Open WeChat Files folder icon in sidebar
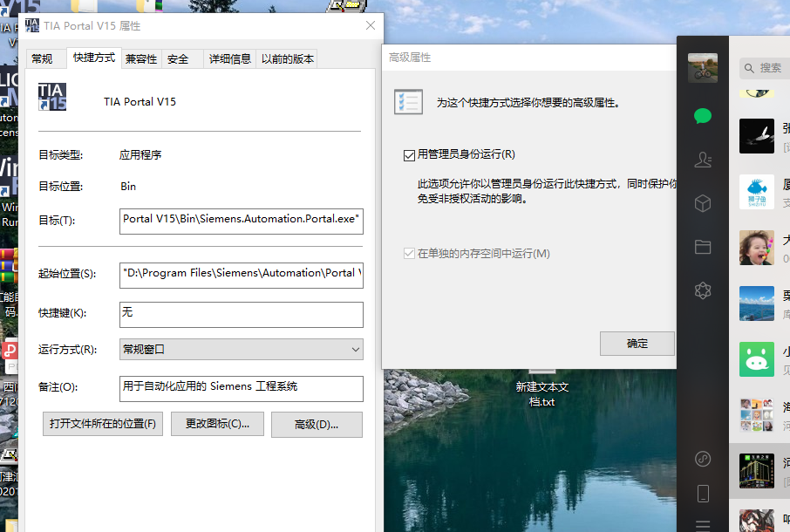Screen dimensions: 790x532 (x=703, y=247)
